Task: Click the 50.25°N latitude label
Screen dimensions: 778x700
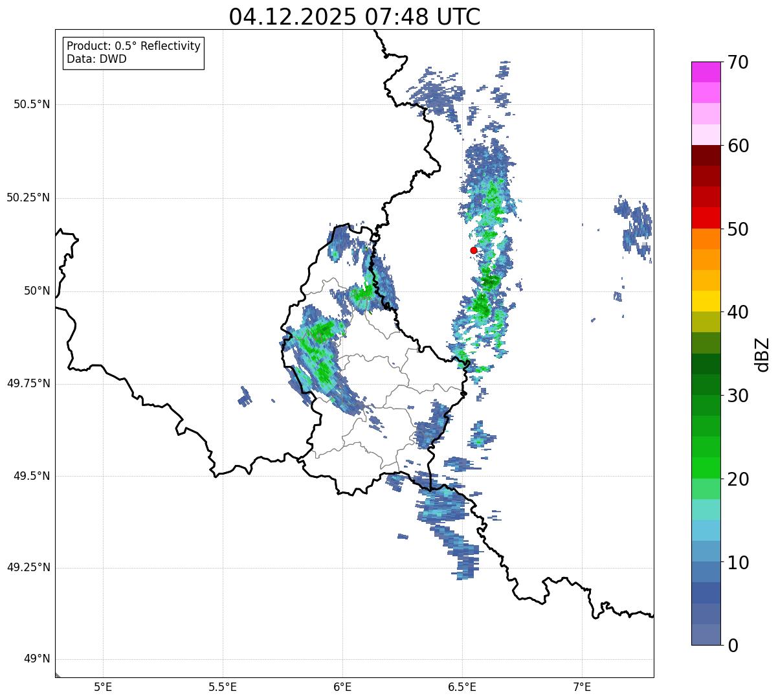Action: [28, 198]
